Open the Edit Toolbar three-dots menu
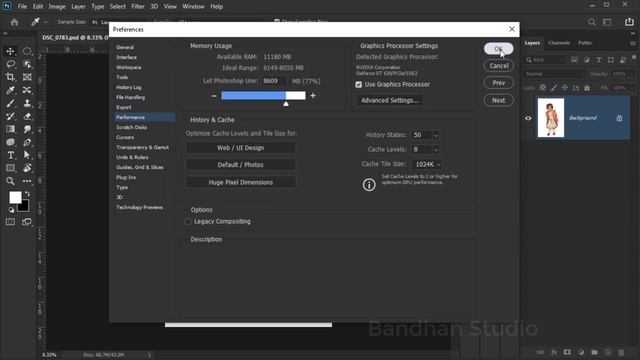Image resolution: width=640 pixels, height=360 pixels. 27,181
